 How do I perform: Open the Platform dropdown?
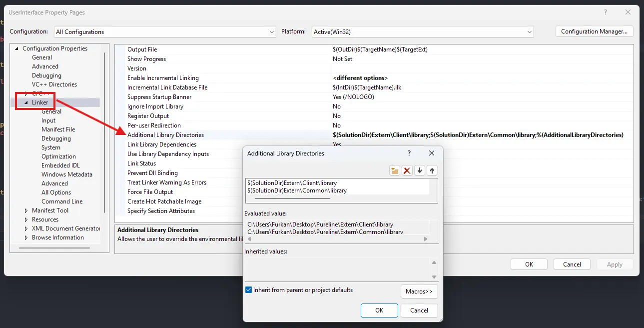pyautogui.click(x=423, y=31)
